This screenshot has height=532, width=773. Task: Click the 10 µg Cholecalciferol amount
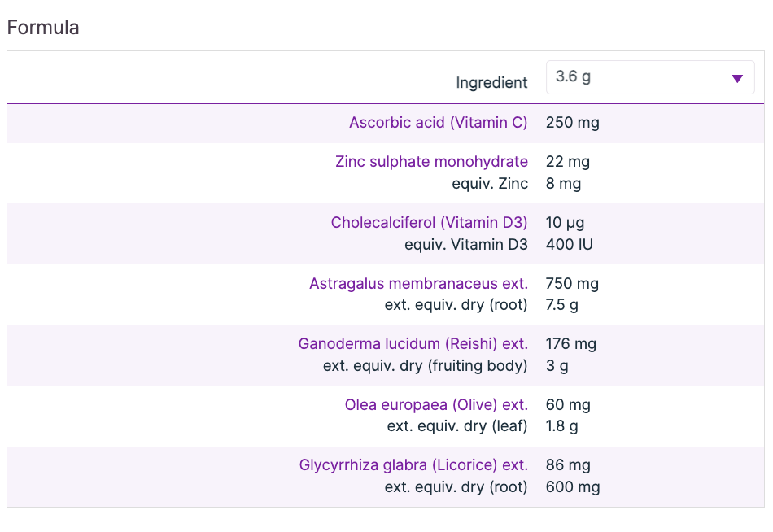pyautogui.click(x=565, y=222)
